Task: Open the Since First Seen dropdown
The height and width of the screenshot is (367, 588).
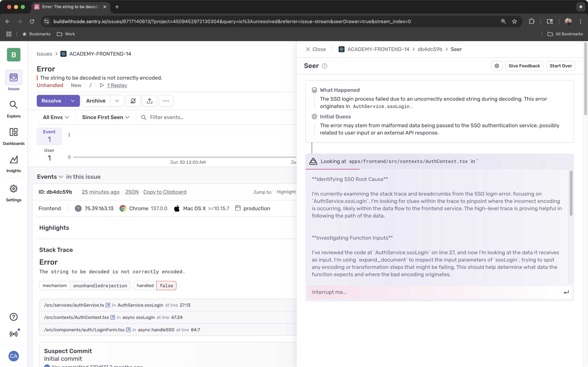Action: pos(106,117)
